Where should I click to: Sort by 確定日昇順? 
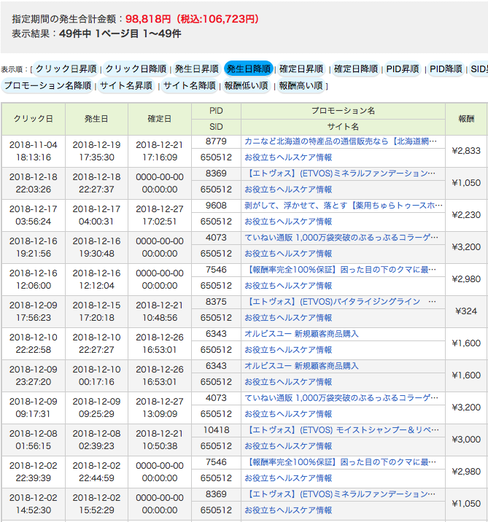coord(301,69)
